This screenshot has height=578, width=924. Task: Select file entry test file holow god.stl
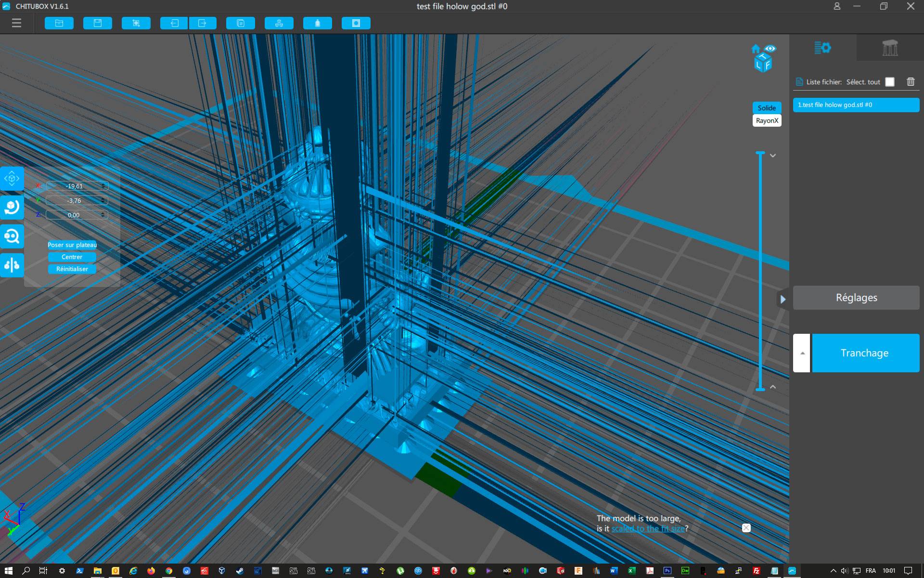tap(856, 105)
